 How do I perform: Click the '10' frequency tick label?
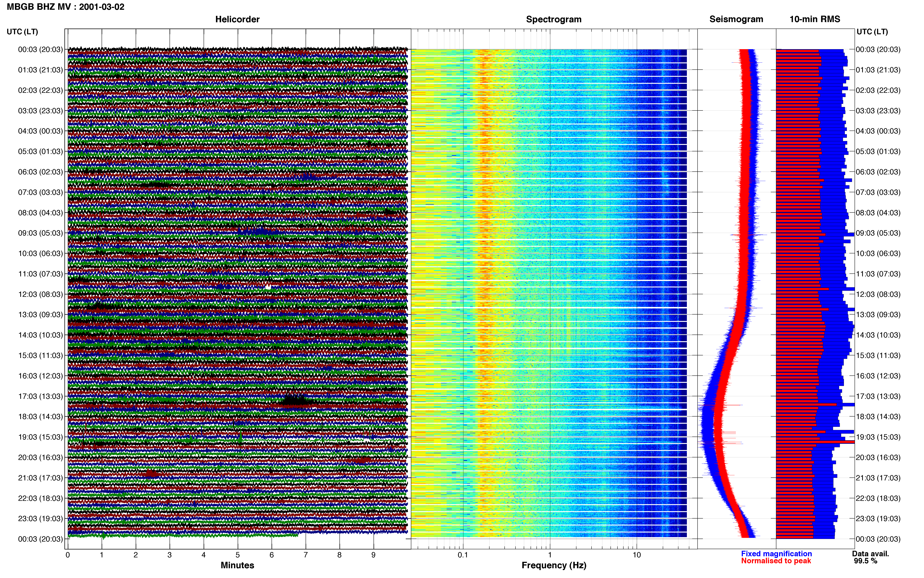pos(637,555)
